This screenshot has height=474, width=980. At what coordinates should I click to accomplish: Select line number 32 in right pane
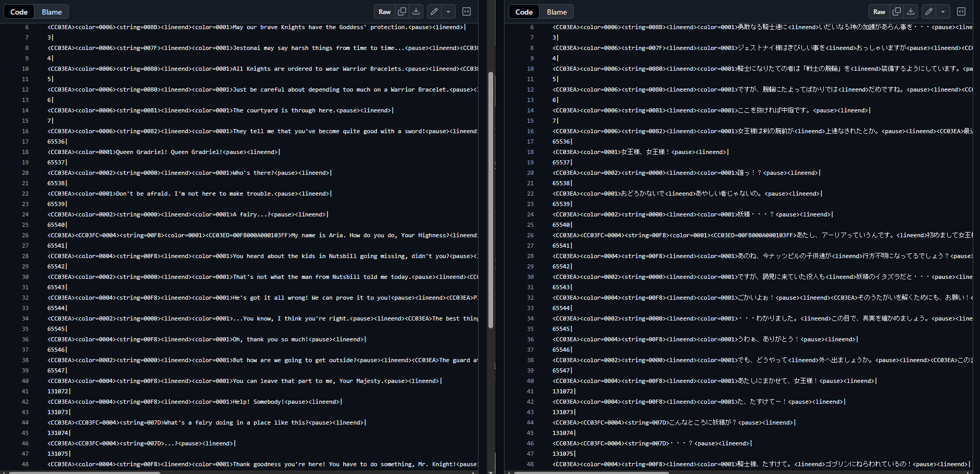click(531, 298)
